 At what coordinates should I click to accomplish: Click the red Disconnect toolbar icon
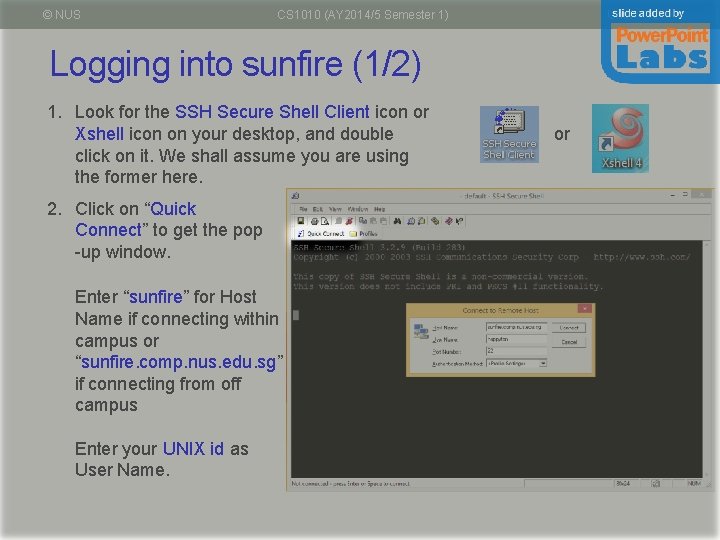(x=349, y=221)
